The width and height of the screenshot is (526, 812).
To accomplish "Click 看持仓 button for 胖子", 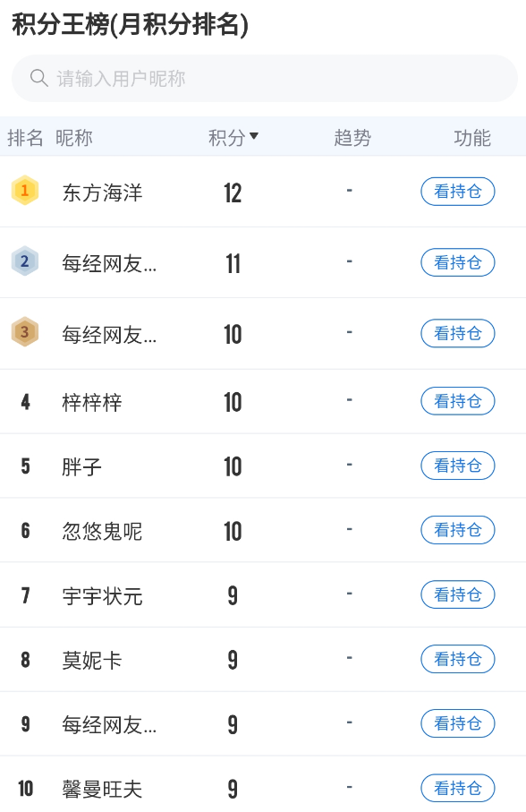I will click(x=458, y=466).
